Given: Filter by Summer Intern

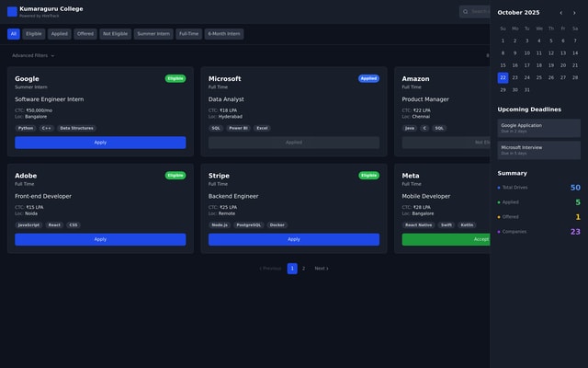Looking at the screenshot, I should point(153,34).
